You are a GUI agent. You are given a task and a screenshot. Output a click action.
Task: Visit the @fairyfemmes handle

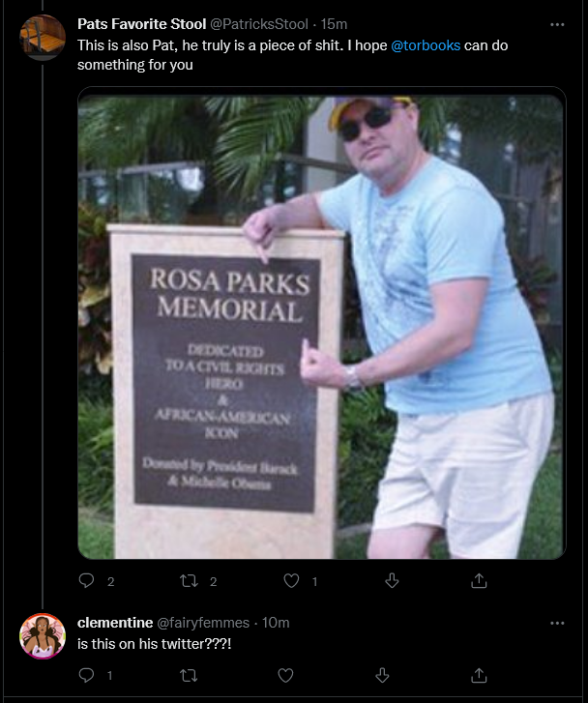203,623
